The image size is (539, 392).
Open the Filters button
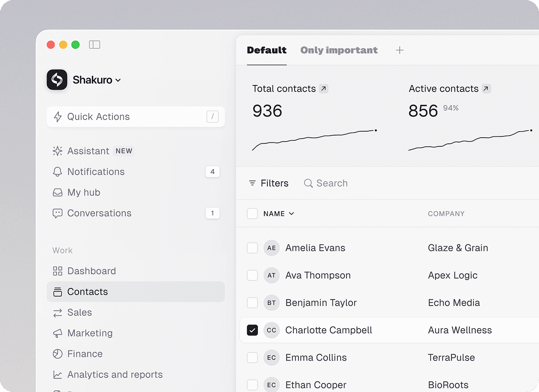pyautogui.click(x=269, y=183)
